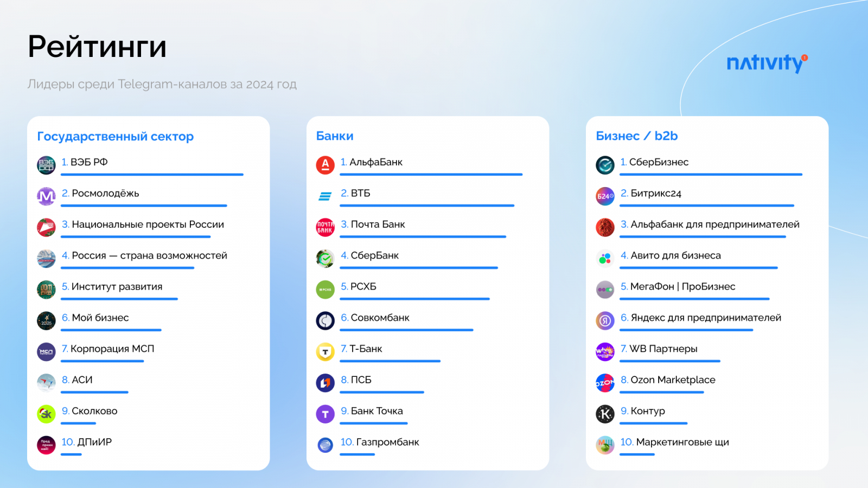Click the text "6. Совкомбанк"

click(375, 318)
